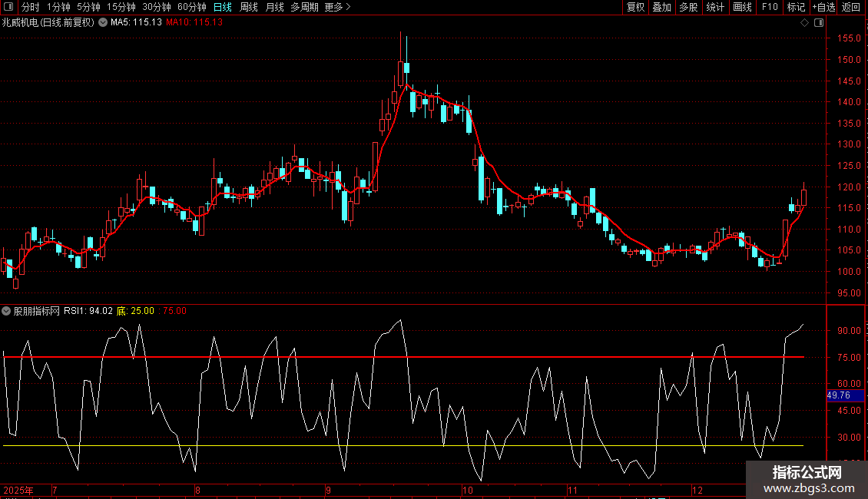The width and height of the screenshot is (868, 499).
Task: Click the red 75.00 threshold label
Action: [174, 311]
